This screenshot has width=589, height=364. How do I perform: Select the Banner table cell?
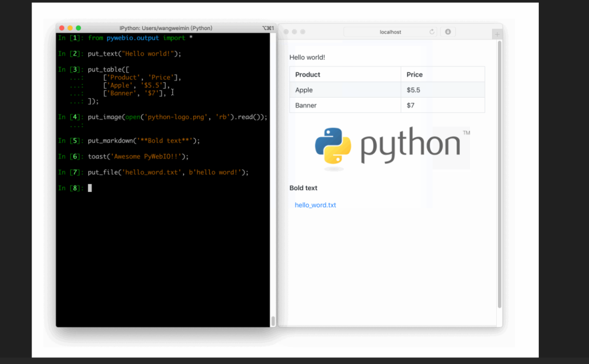coord(305,105)
